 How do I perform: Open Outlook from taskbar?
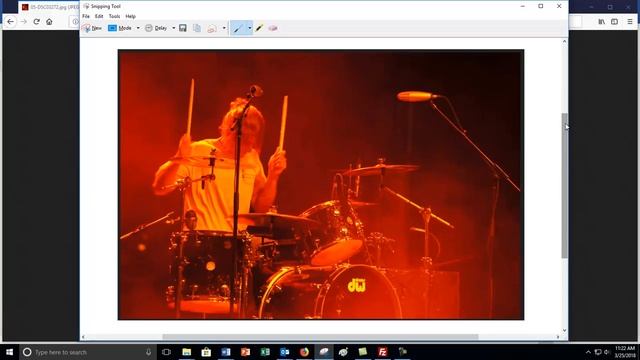pyautogui.click(x=284, y=352)
